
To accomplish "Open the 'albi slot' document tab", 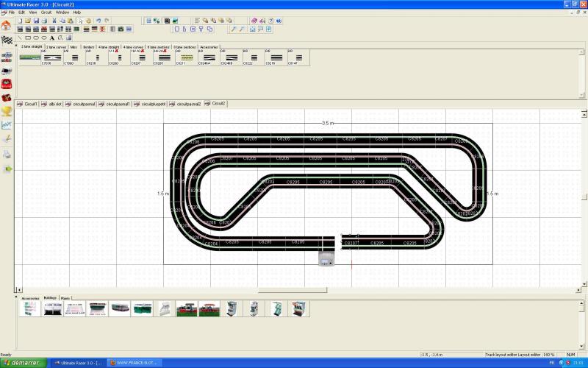I will [53, 105].
